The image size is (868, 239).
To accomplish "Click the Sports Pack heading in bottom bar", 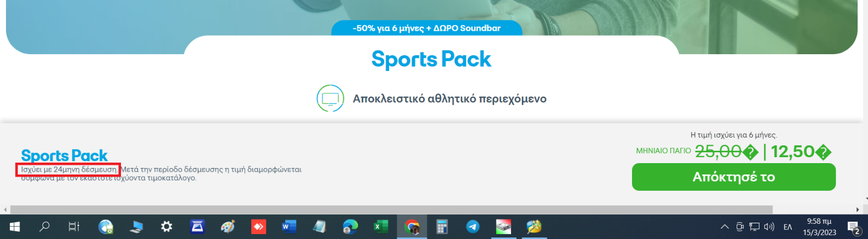I will (64, 156).
